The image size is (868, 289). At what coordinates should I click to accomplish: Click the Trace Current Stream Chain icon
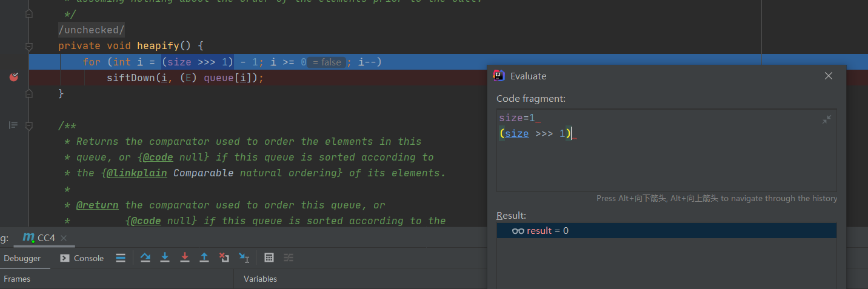(289, 257)
